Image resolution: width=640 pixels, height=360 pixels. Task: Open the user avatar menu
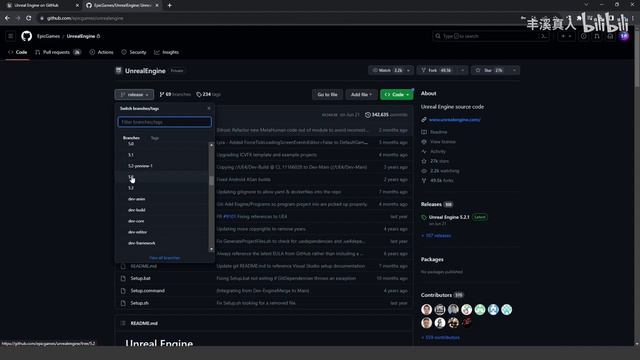coord(624,36)
